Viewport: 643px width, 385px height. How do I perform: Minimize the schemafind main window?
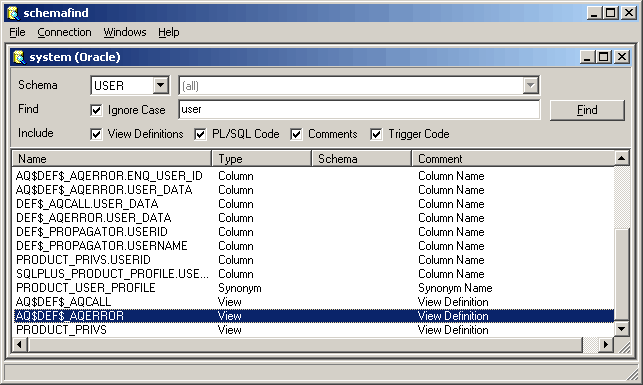594,13
